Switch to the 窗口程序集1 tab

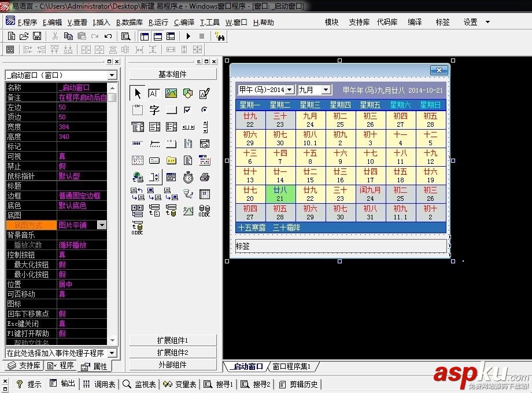(292, 366)
